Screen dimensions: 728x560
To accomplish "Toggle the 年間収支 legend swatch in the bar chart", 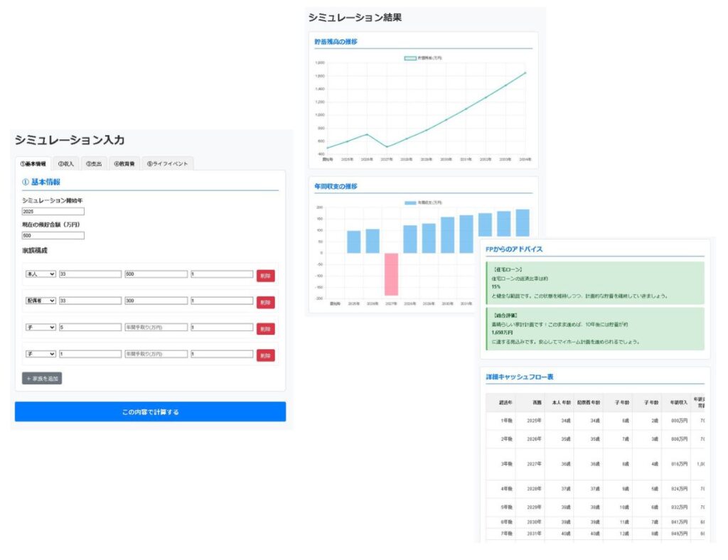I will pos(409,203).
